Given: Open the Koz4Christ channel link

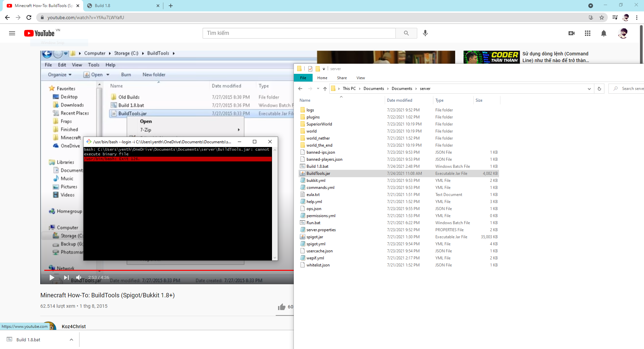Looking at the screenshot, I should pos(74,327).
